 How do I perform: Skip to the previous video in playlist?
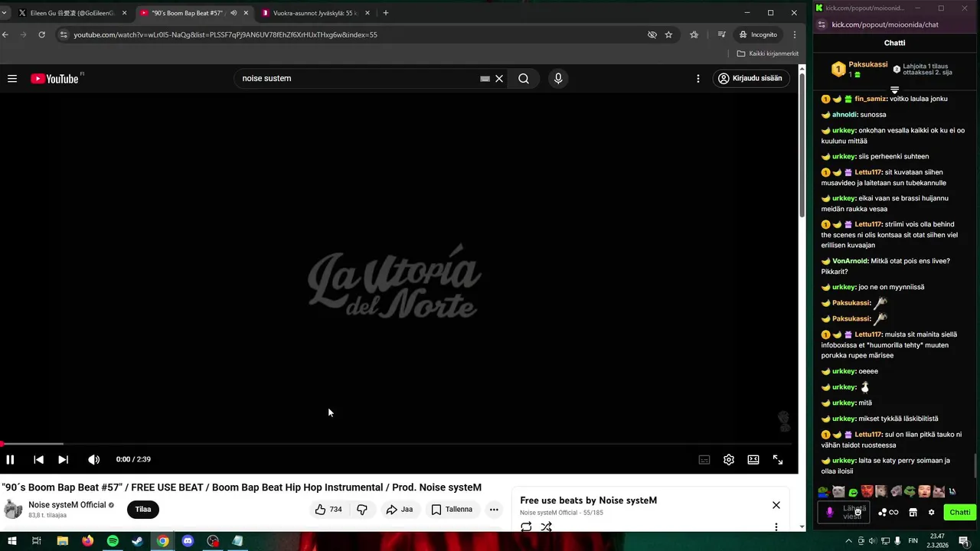coord(38,459)
